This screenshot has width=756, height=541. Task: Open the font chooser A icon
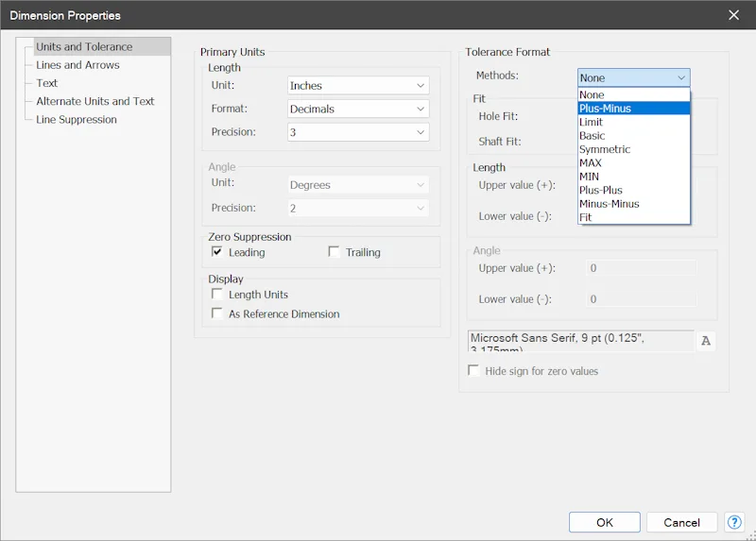click(x=706, y=341)
